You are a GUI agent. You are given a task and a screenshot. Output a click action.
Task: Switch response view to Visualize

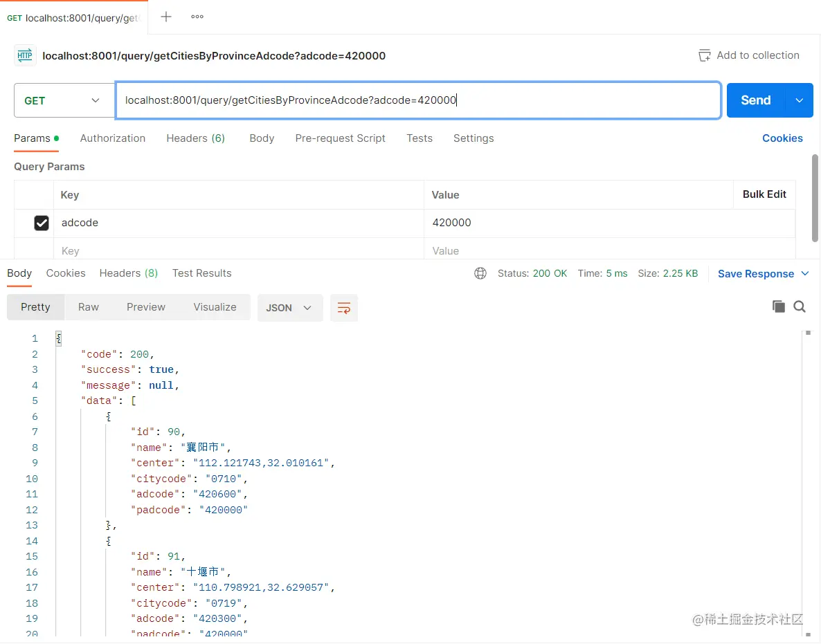tap(215, 307)
